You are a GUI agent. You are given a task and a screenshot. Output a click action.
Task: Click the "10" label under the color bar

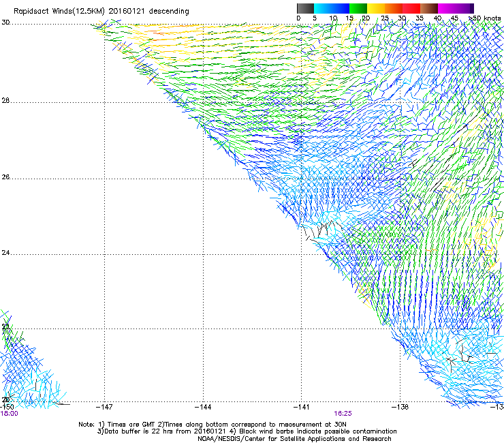coord(333,18)
